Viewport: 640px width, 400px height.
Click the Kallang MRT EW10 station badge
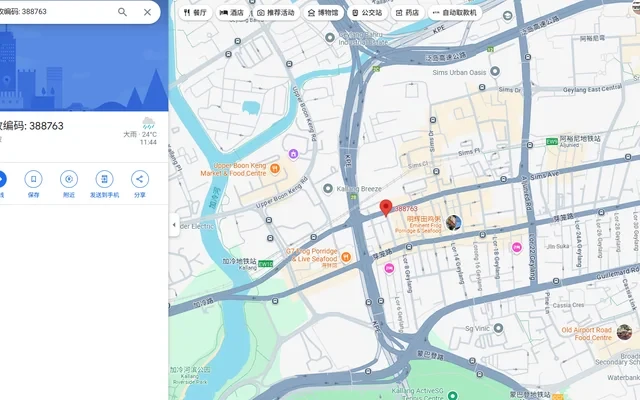(x=265, y=264)
